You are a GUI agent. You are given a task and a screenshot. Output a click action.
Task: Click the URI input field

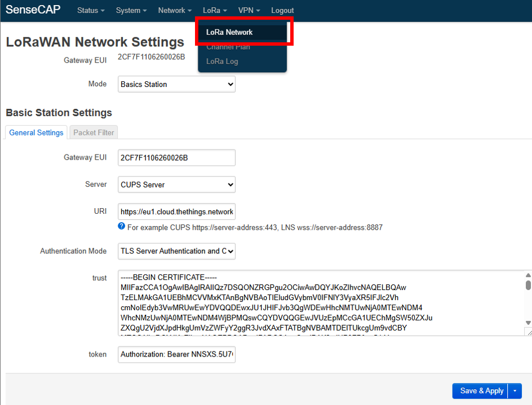[x=176, y=212]
